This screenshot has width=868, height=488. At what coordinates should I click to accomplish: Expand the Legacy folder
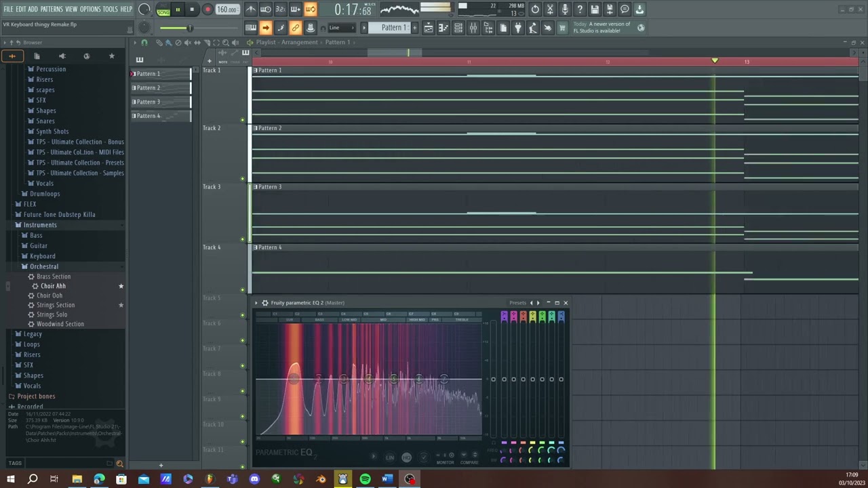(33, 334)
